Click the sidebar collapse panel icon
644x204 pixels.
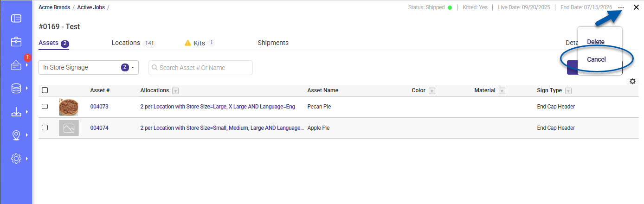[x=16, y=19]
